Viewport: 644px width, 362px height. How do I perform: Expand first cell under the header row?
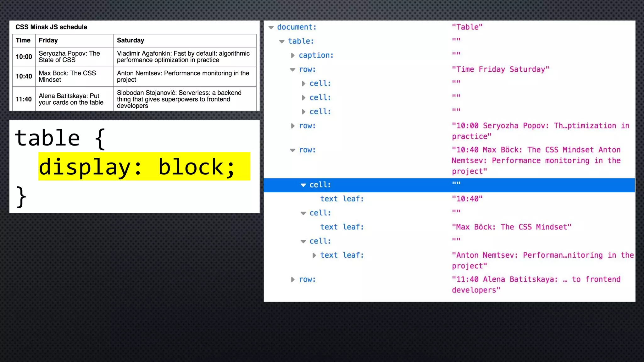coord(303,84)
